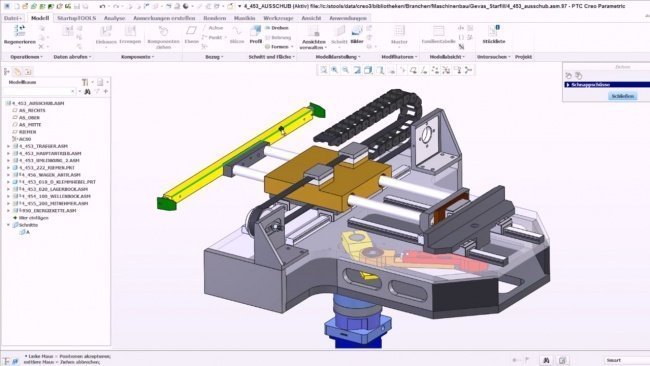This screenshot has height=366, width=650.
Task: Toggle the model tree tab icon
Action: click(x=7, y=72)
